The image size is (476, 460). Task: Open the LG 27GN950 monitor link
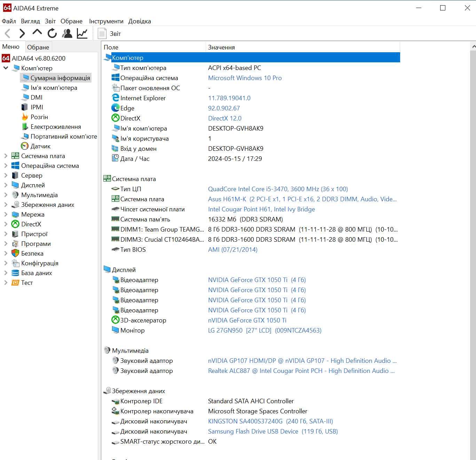point(265,330)
